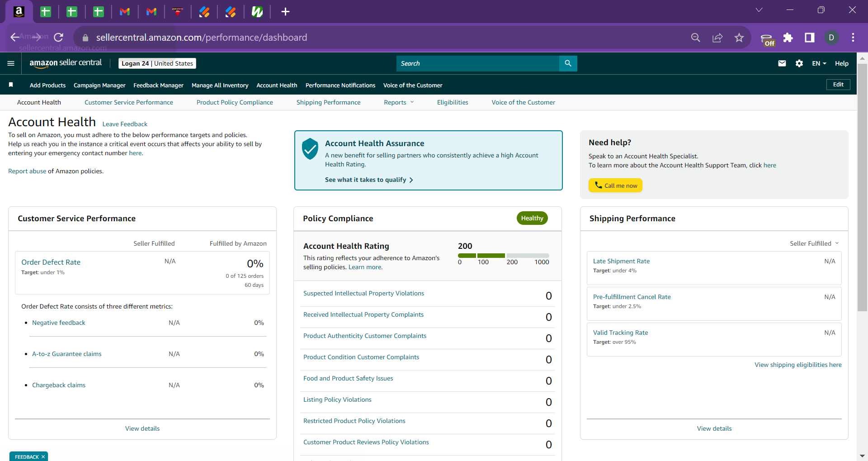The width and height of the screenshot is (868, 461).
Task: Open Performance Notifications
Action: pos(340,85)
